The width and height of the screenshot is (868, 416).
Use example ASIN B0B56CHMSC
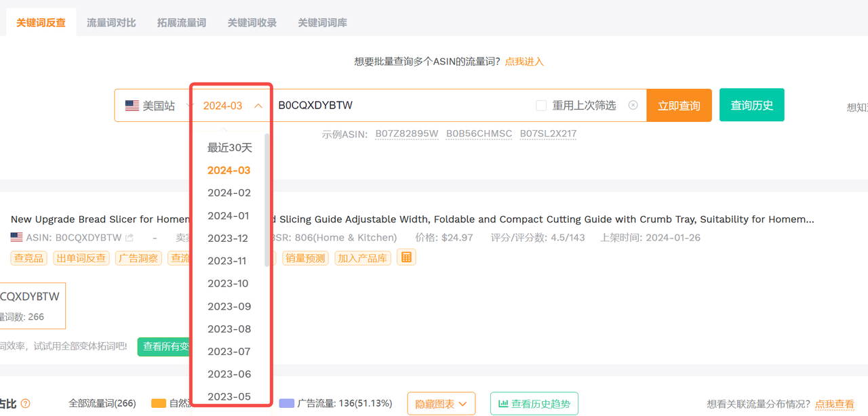point(479,133)
